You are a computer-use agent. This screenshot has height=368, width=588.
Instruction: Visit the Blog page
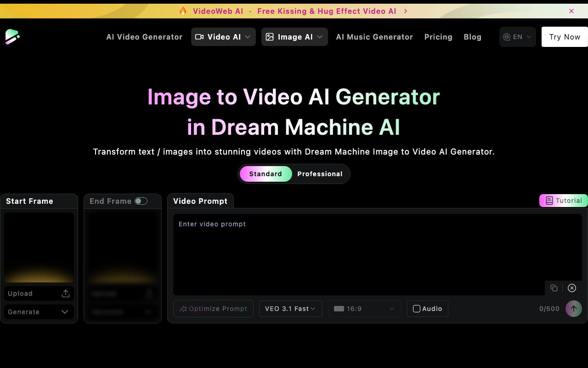pos(472,37)
